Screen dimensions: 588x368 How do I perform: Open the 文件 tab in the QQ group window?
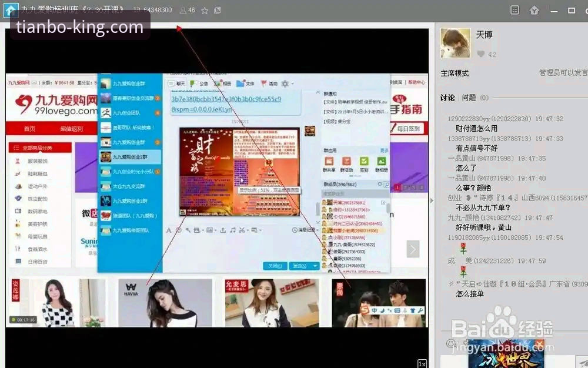[246, 83]
